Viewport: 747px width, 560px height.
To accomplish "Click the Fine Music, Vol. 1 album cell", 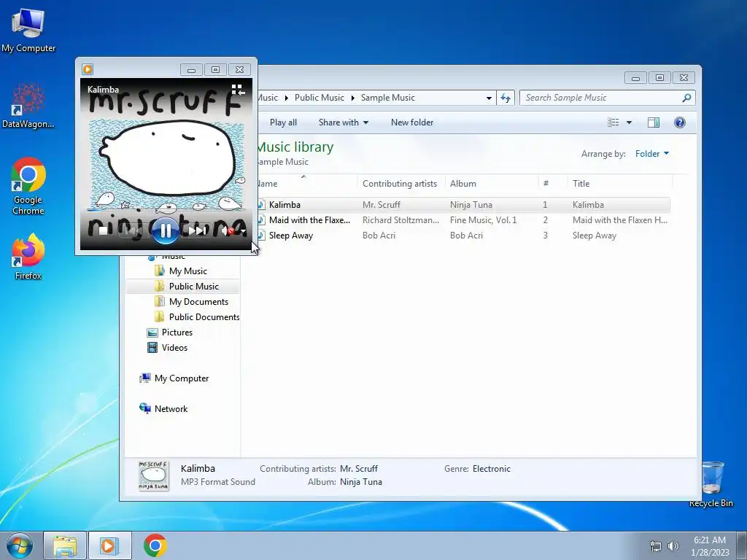I will click(x=483, y=220).
